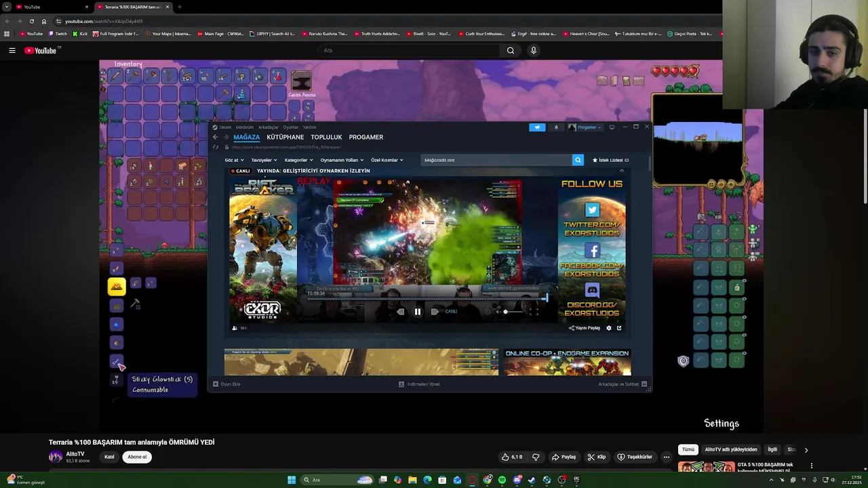Screen dimensions: 868x488
Task: Open the Twitch bookmark
Action: (x=58, y=34)
